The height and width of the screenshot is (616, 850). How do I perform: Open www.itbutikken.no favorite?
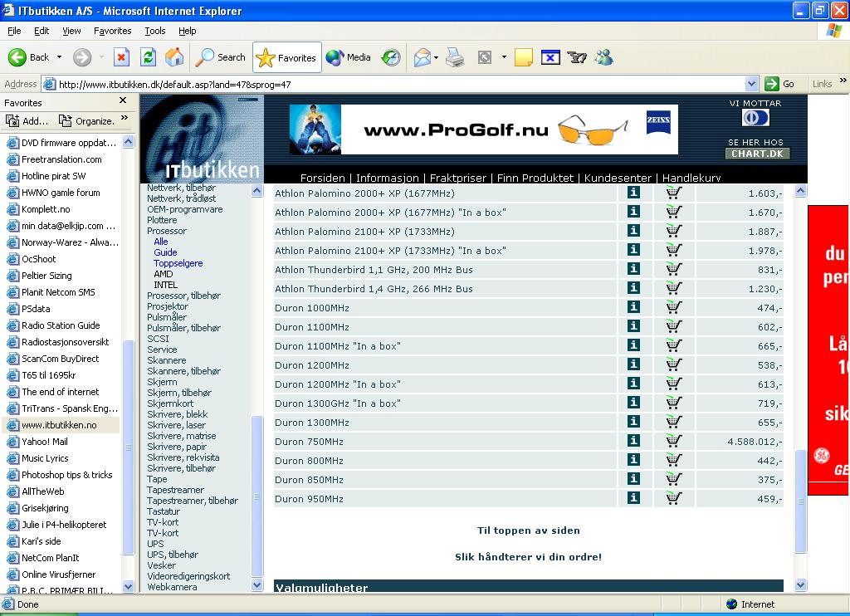click(x=59, y=425)
